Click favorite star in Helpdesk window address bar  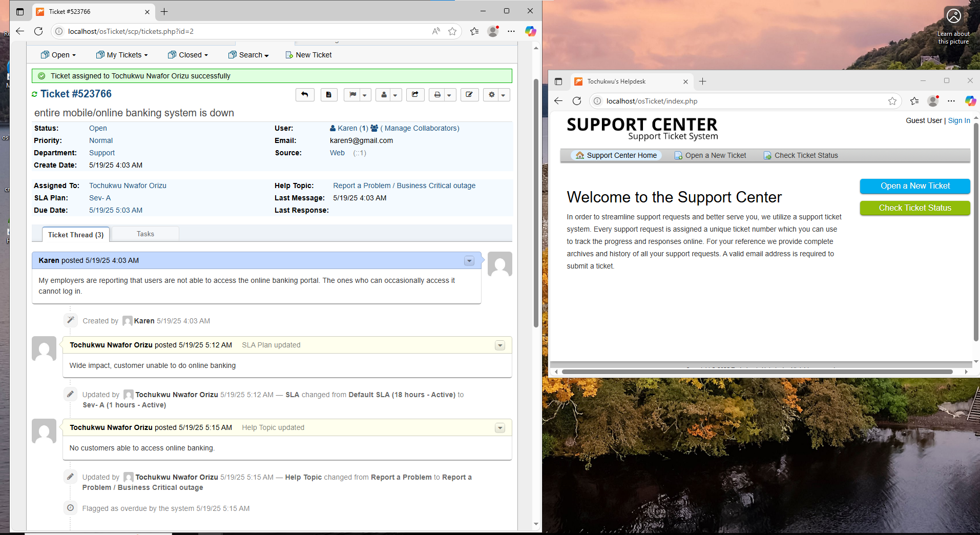click(892, 101)
